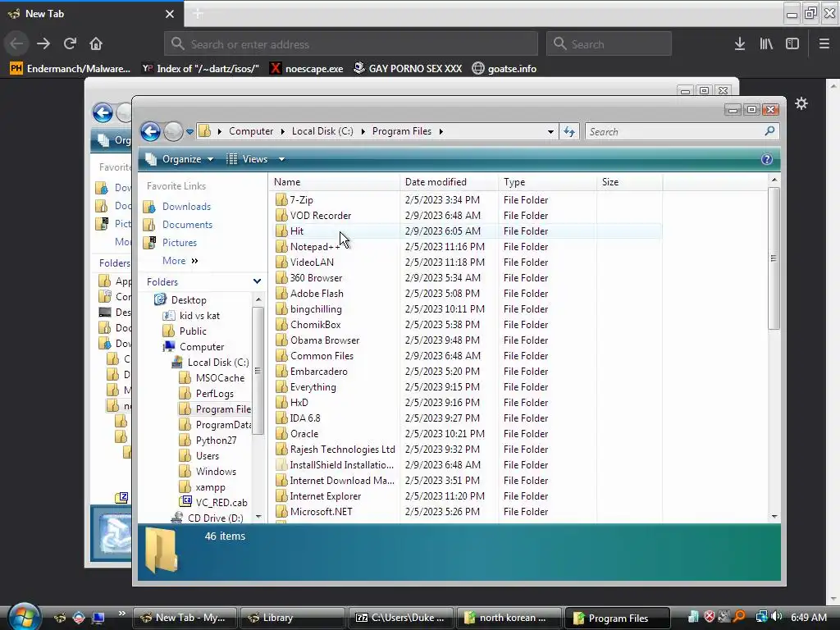Select the 7-Zip folder icon
This screenshot has width=840, height=630.
[281, 200]
